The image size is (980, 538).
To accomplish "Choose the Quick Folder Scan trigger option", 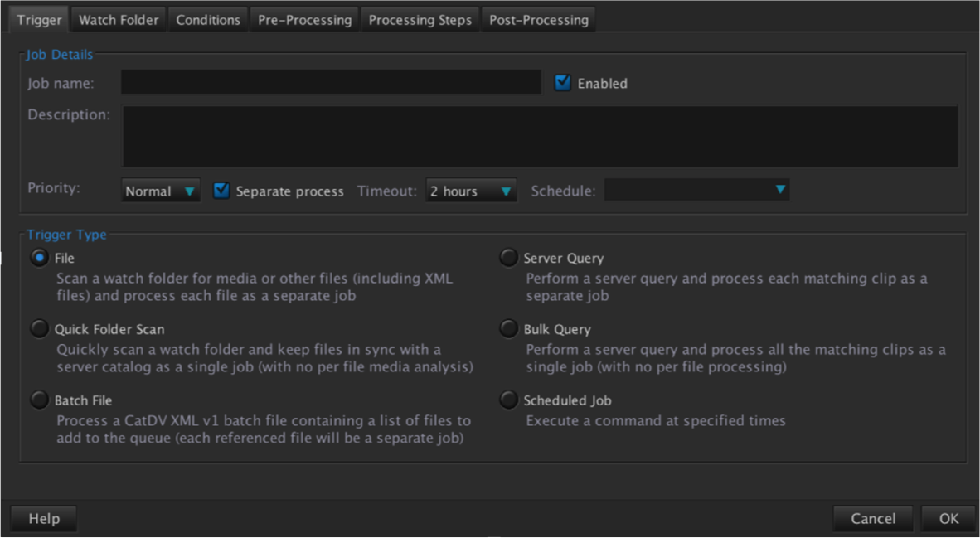I will (x=39, y=329).
